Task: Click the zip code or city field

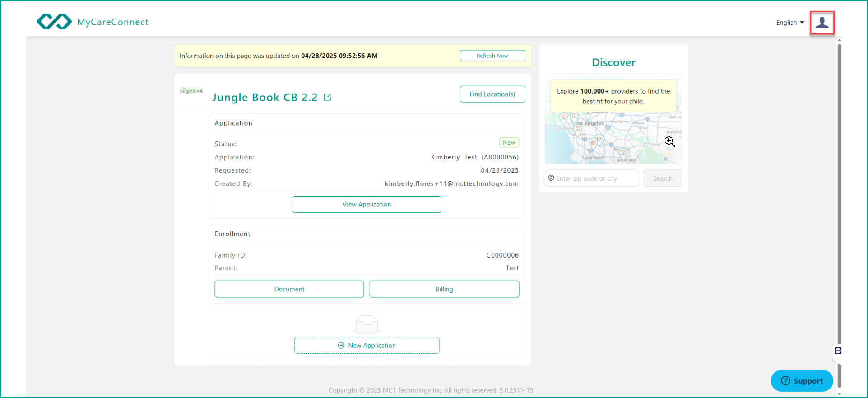Action: [x=591, y=178]
